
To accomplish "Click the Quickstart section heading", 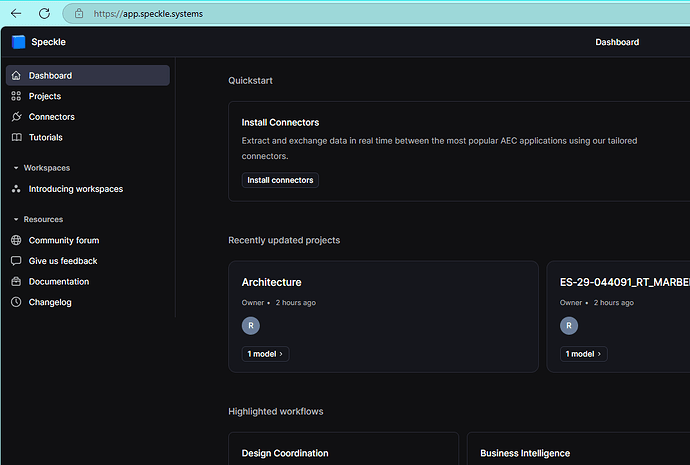I will point(250,81).
